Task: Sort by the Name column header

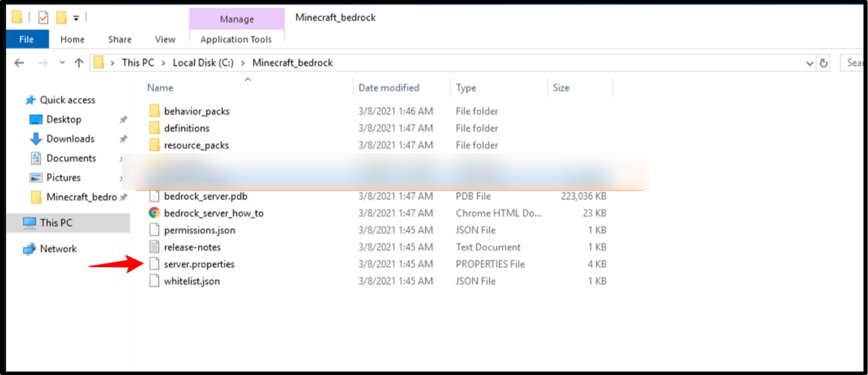Action: 160,88
